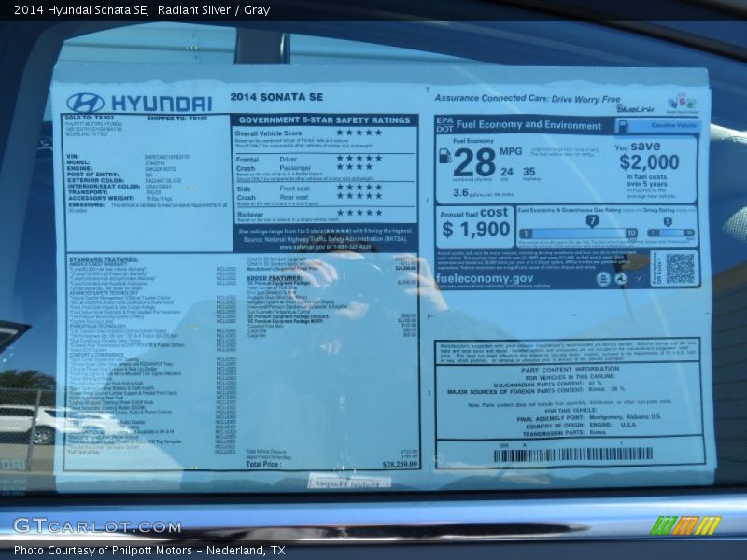This screenshot has width=747, height=560.
Task: Click the '2014 SONATA SE' heading
Action: coord(276,97)
